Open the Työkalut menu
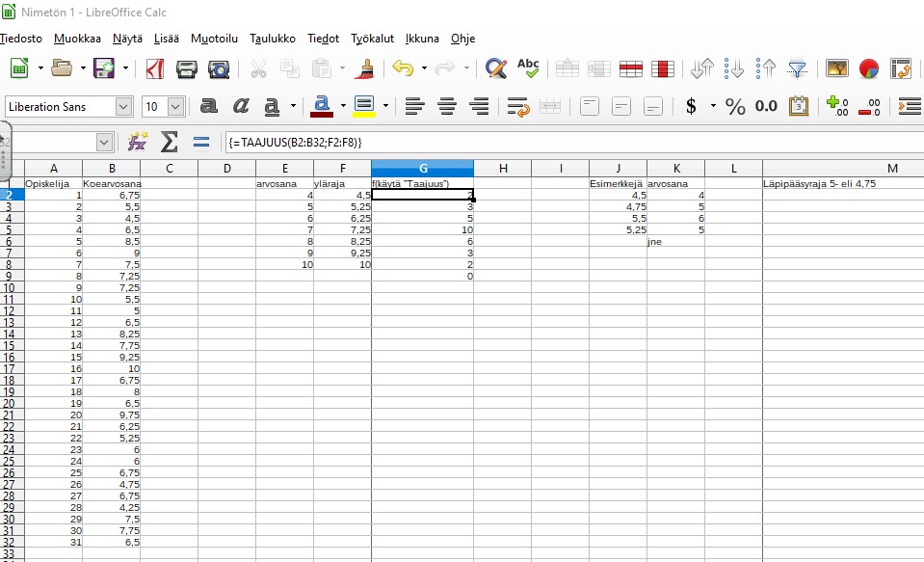 372,39
